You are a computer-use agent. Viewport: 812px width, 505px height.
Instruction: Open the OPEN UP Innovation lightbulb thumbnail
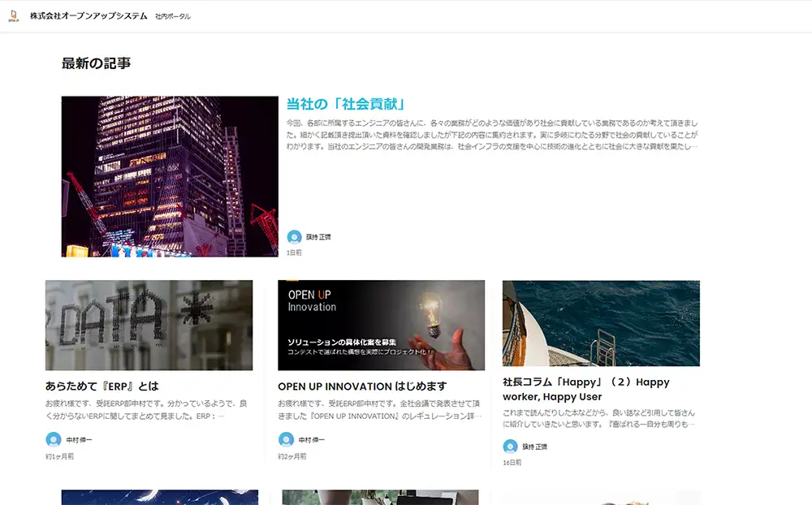(x=381, y=326)
